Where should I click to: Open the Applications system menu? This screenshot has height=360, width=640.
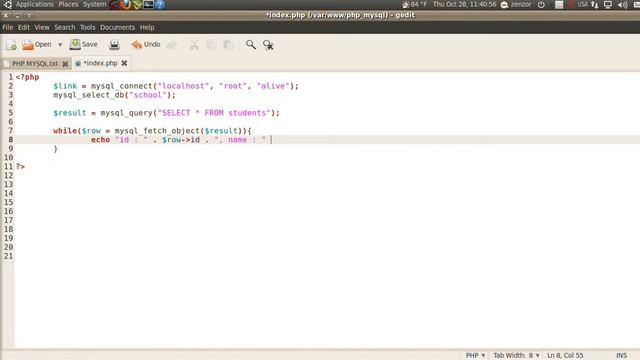coord(35,4)
